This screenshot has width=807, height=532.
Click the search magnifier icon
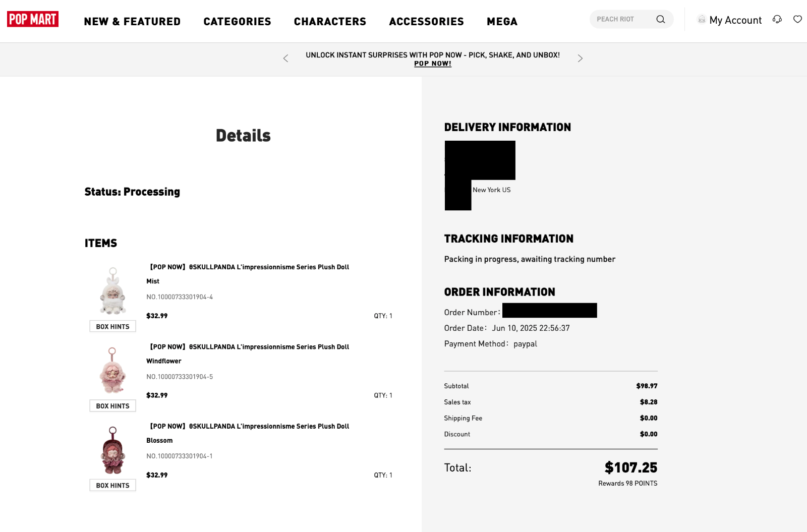coord(660,19)
